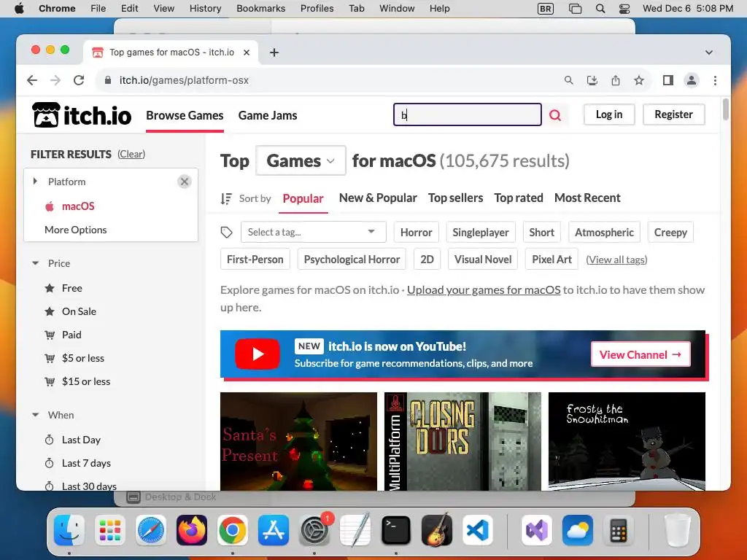Collapse the Price filter section

click(x=35, y=263)
